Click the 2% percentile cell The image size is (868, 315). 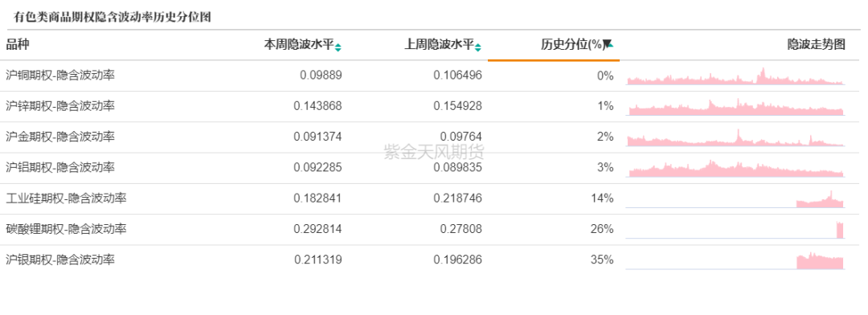pyautogui.click(x=606, y=137)
